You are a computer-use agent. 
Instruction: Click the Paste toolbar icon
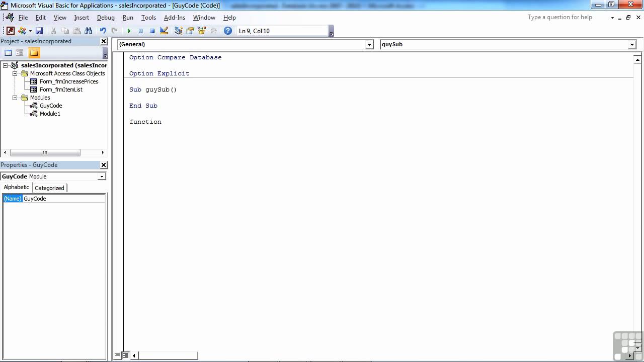[x=77, y=31]
